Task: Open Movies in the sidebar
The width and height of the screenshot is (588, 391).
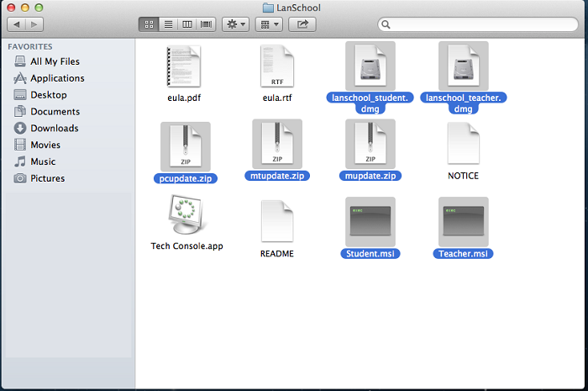Action: click(x=45, y=145)
